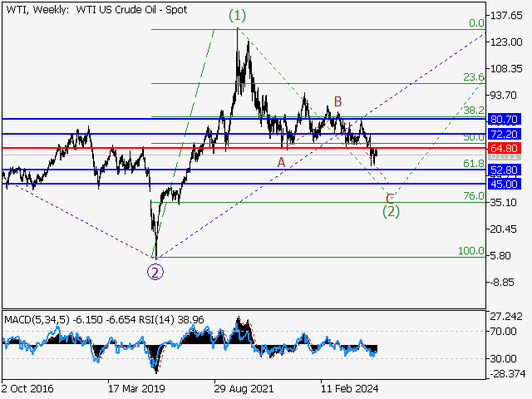Select the blue 72.20 price level tag
532x399 pixels.
505,134
